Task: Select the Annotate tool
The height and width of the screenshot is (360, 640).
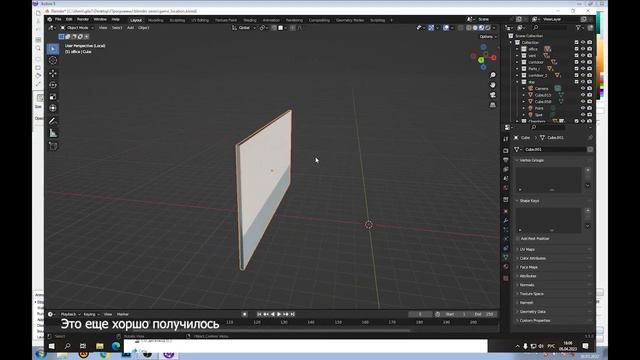Action: coord(53,121)
